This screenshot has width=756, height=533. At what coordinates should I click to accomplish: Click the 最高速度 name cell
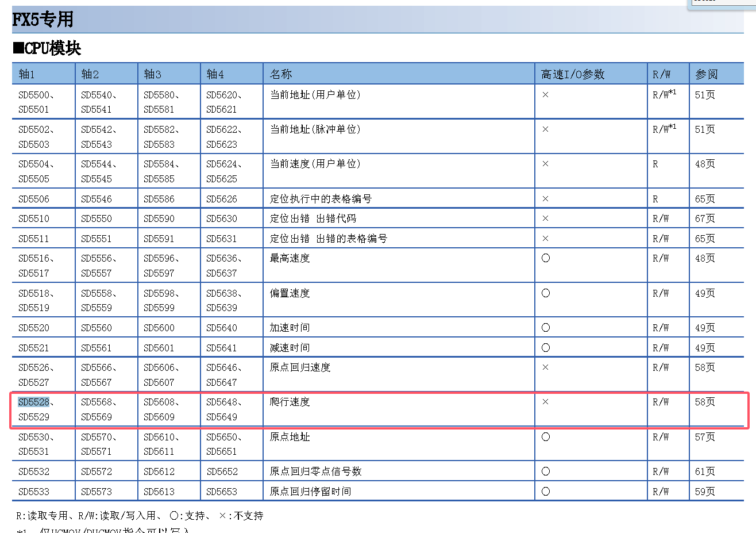click(290, 258)
